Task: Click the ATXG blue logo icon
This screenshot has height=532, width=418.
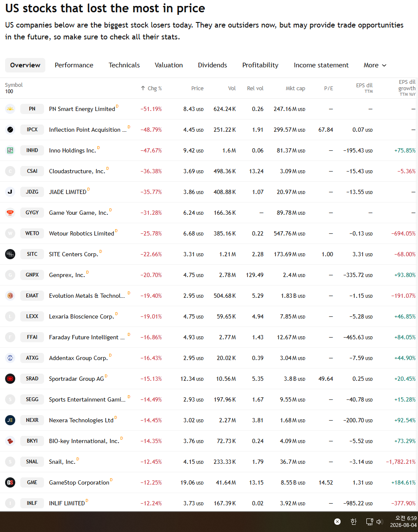Action: coord(10,358)
